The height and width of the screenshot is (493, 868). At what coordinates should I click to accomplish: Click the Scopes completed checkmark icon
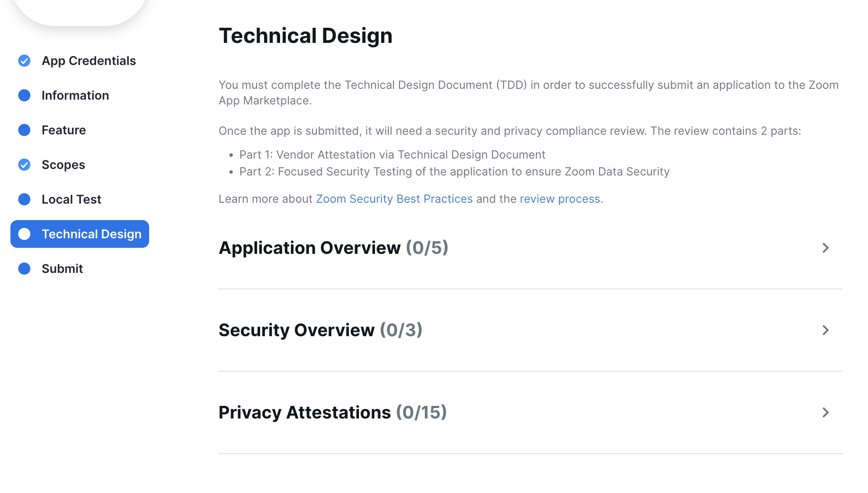pos(24,165)
